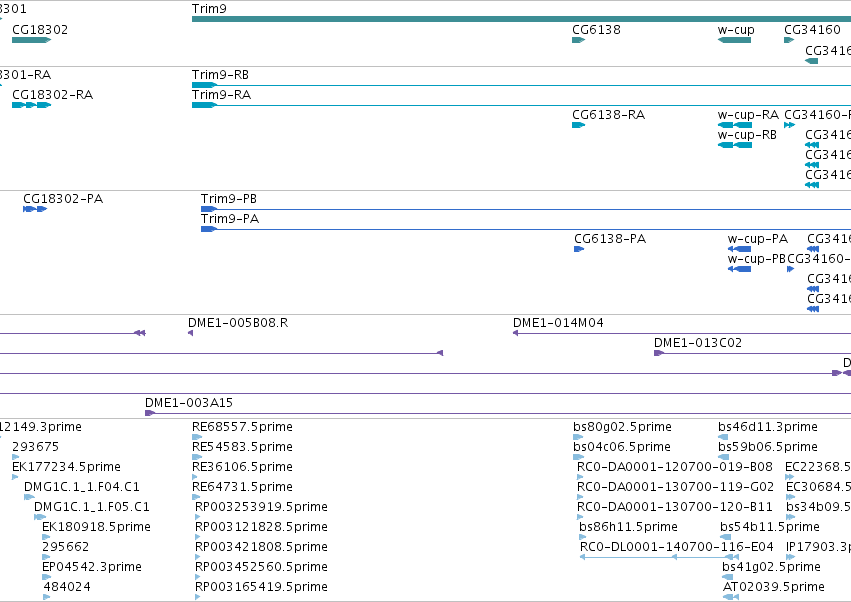Click the RP003121828.5prime EST label

261,527
